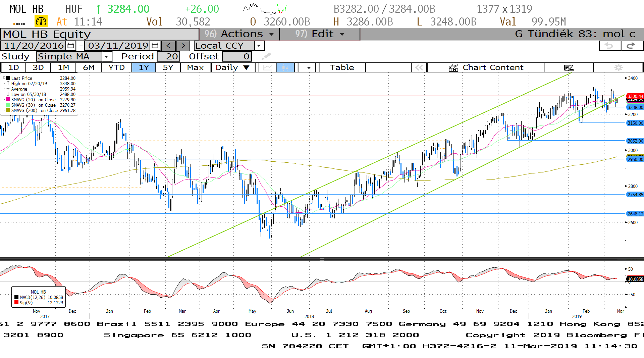This screenshot has height=358, width=644.
Task: Click the undo arrow button
Action: (610, 46)
